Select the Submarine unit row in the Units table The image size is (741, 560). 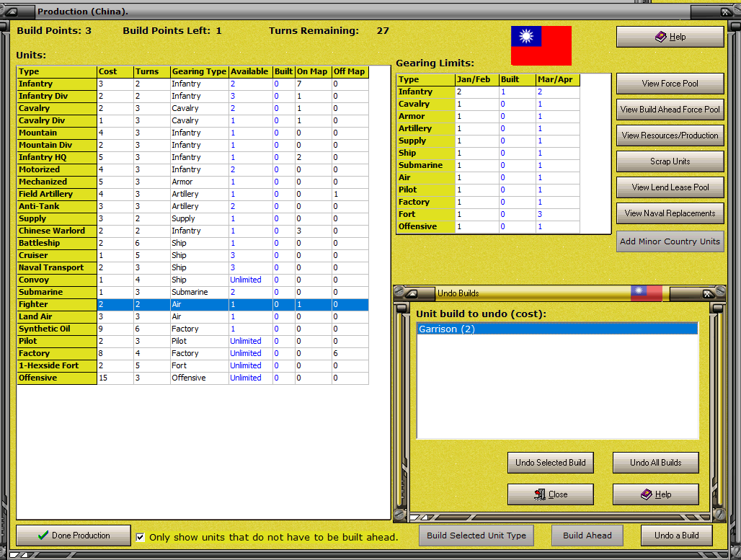(192, 293)
